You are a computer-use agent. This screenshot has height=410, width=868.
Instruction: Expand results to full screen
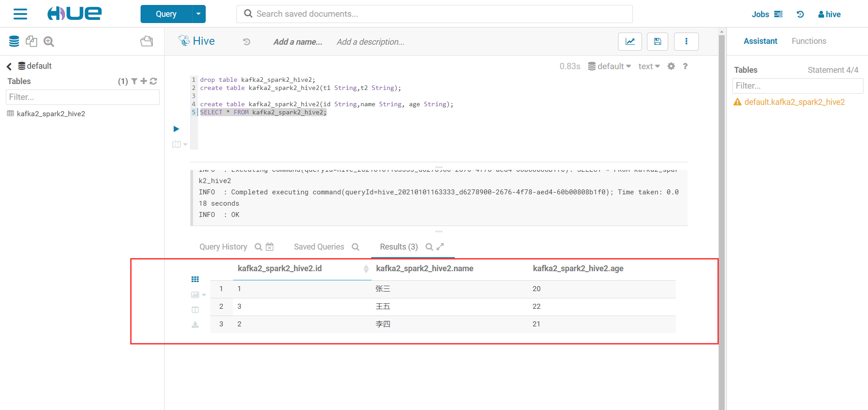tap(440, 246)
